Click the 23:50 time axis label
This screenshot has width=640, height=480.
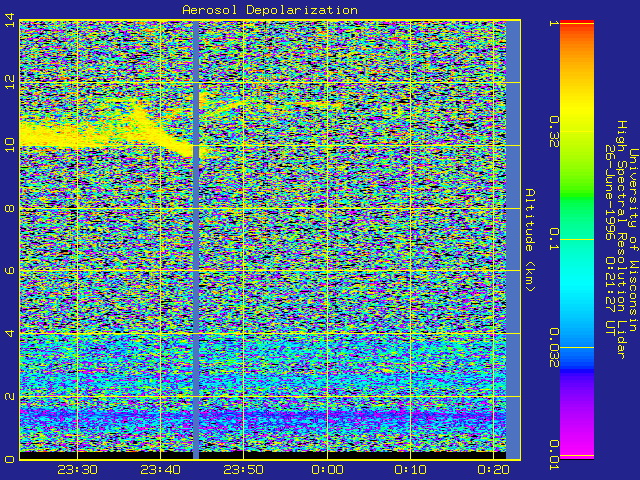(243, 470)
